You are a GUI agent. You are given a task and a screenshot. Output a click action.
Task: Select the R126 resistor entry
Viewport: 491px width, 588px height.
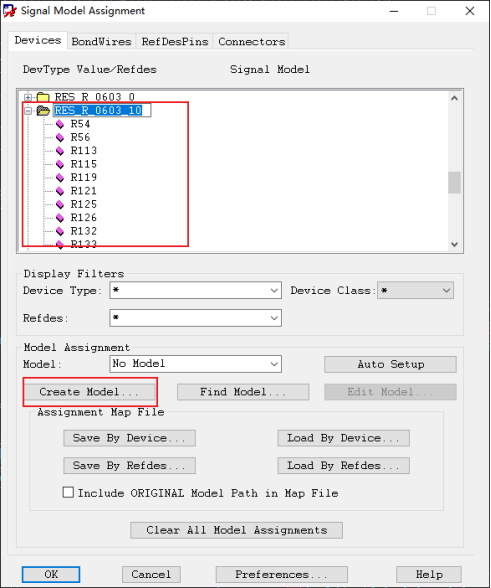click(x=84, y=218)
